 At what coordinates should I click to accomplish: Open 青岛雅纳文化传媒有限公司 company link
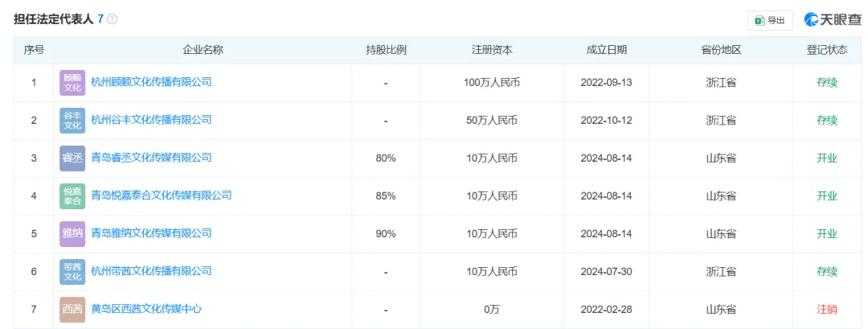(151, 233)
